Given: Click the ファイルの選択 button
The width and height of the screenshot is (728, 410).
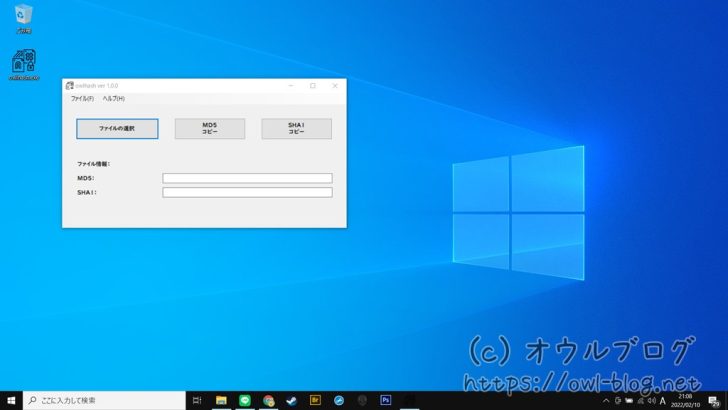Looking at the screenshot, I should [x=117, y=129].
